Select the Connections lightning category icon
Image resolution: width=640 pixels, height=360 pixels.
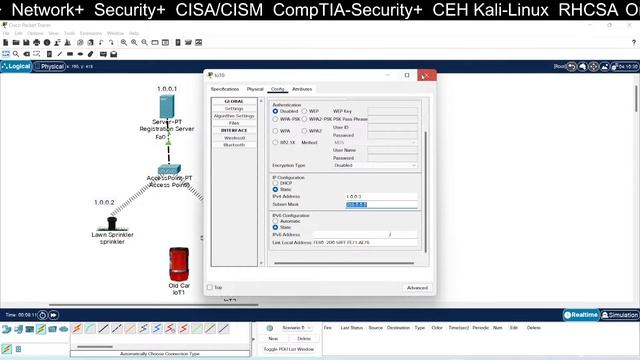[x=41, y=329]
